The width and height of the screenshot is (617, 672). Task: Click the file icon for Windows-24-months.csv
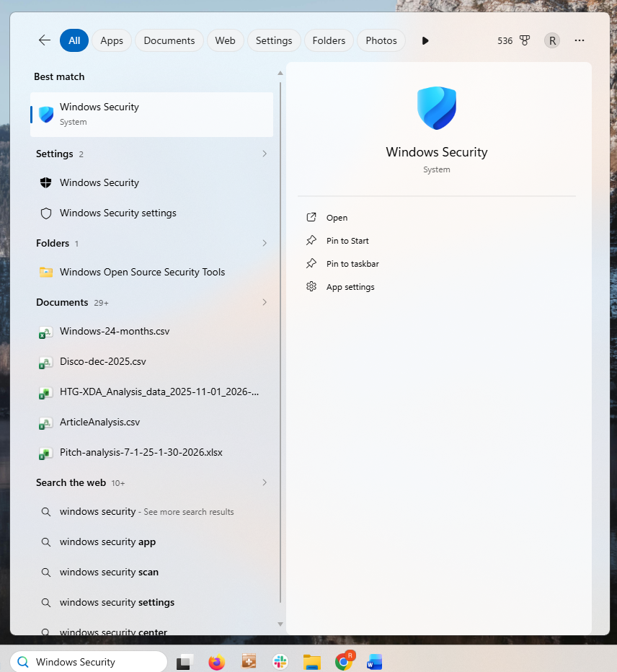click(46, 332)
